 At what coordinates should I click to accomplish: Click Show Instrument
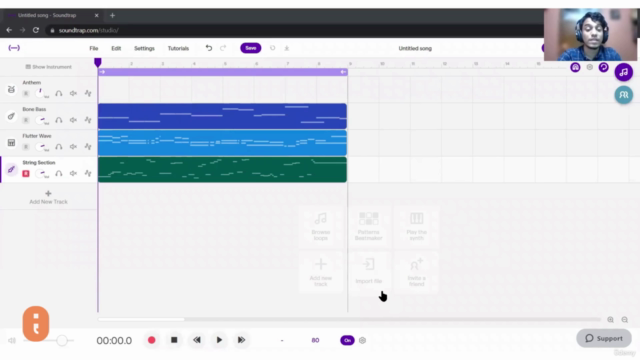tap(49, 67)
